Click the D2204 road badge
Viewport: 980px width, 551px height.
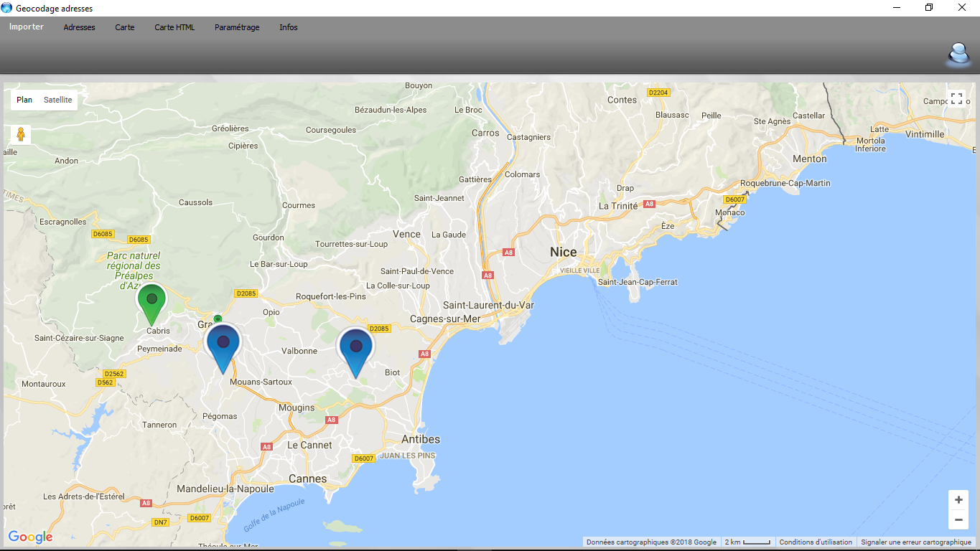pos(658,93)
